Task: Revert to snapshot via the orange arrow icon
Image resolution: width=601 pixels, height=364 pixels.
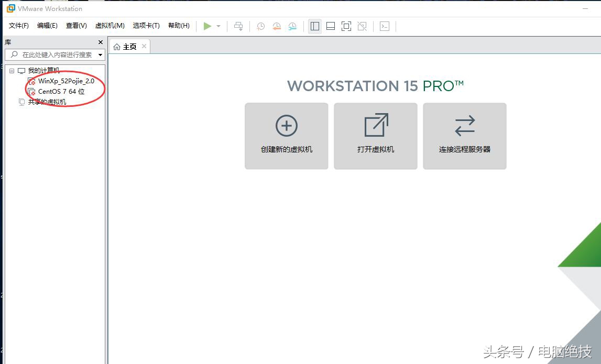Action: tap(277, 26)
